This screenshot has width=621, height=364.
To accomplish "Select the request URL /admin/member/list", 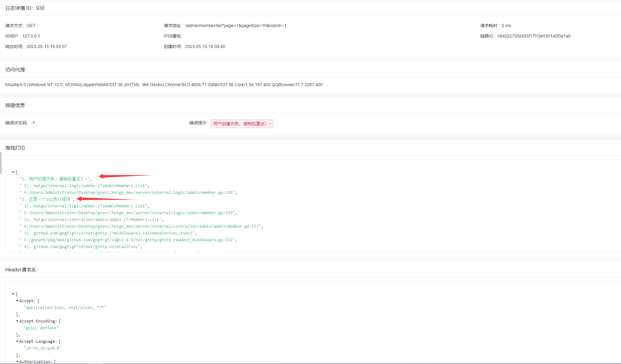I will click(x=235, y=26).
